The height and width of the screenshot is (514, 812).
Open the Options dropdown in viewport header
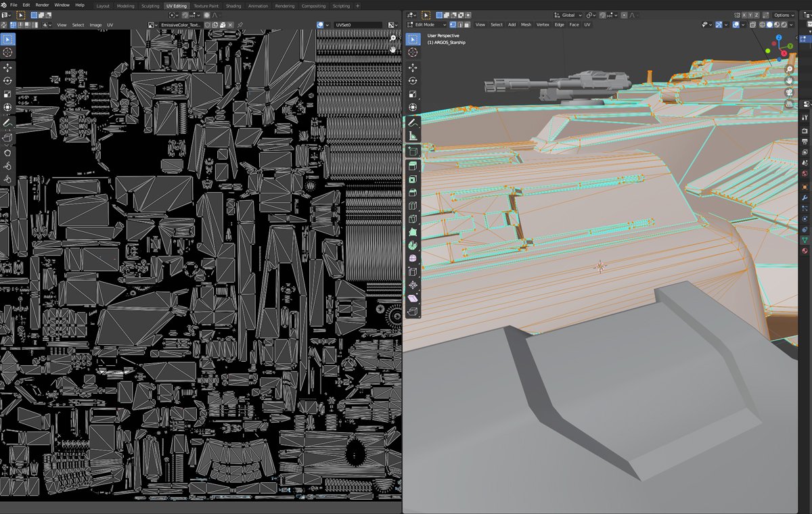[784, 15]
